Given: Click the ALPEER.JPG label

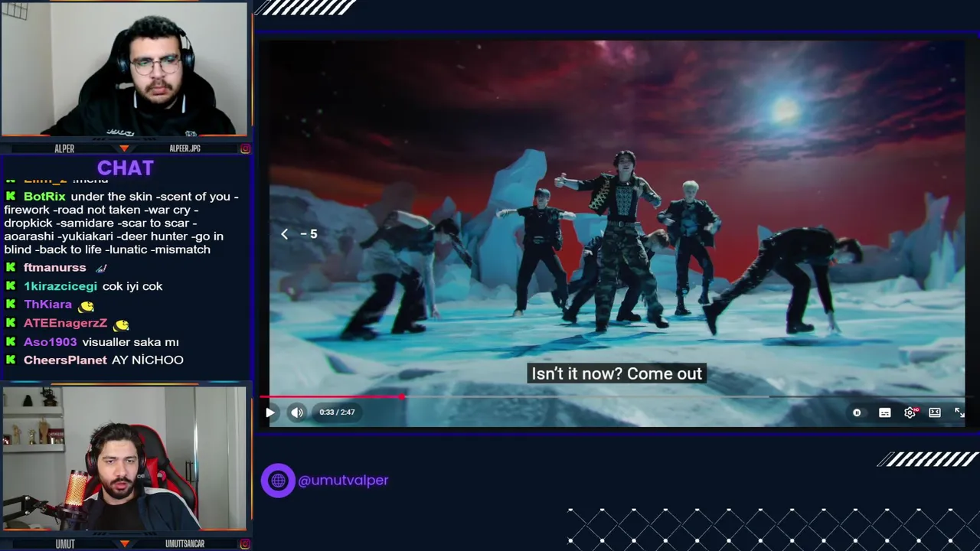Looking at the screenshot, I should tap(185, 148).
